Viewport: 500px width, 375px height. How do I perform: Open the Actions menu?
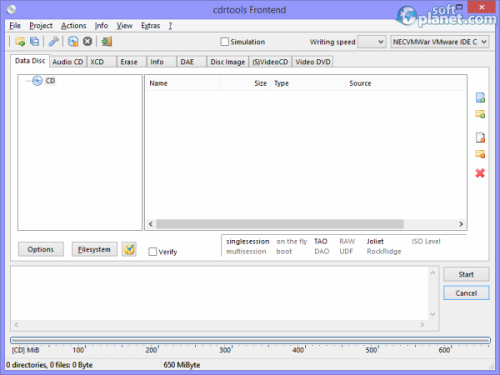pos(73,26)
